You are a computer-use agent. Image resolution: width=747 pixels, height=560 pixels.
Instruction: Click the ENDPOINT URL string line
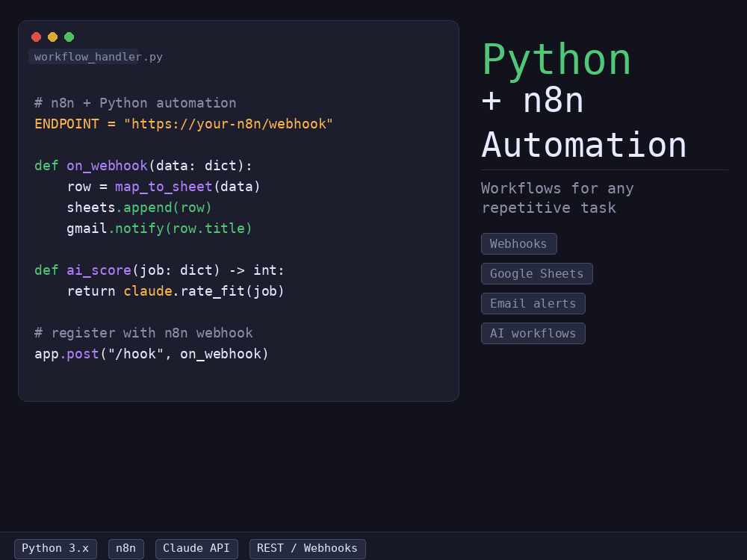point(184,124)
